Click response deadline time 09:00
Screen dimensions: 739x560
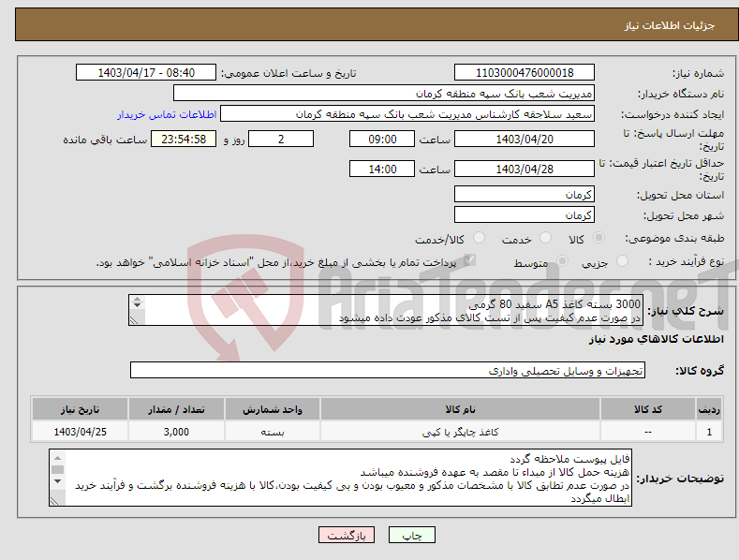pyautogui.click(x=382, y=139)
